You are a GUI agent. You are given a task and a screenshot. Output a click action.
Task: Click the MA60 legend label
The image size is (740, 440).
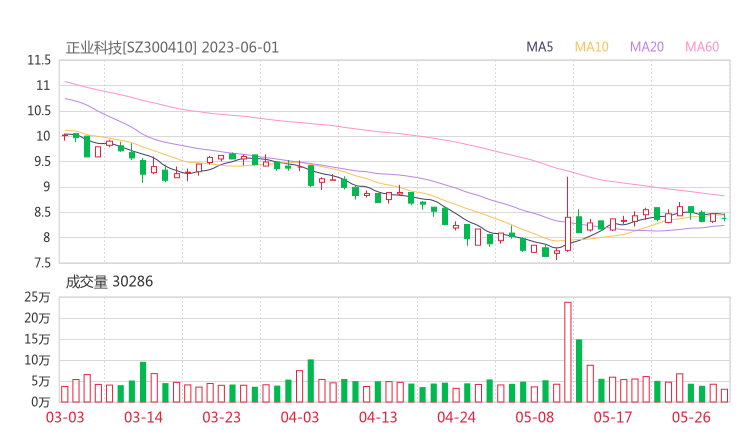(x=702, y=47)
